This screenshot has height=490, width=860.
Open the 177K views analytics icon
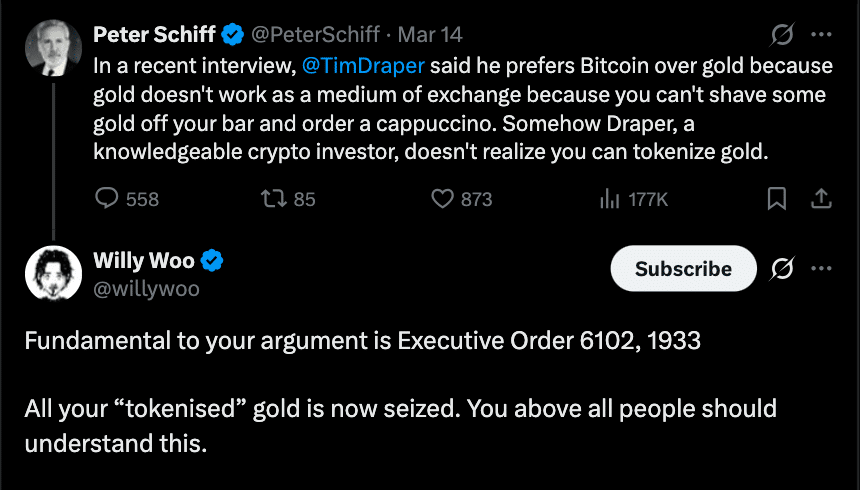610,199
